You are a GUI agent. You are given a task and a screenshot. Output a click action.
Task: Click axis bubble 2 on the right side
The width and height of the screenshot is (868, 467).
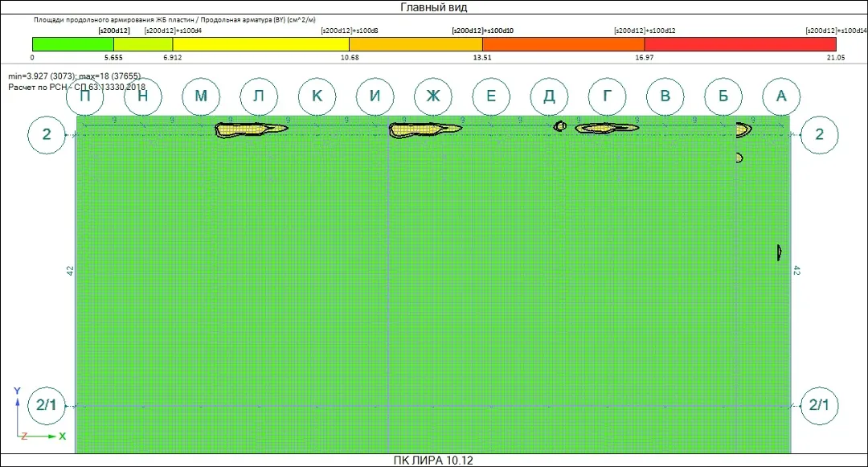[x=819, y=134]
